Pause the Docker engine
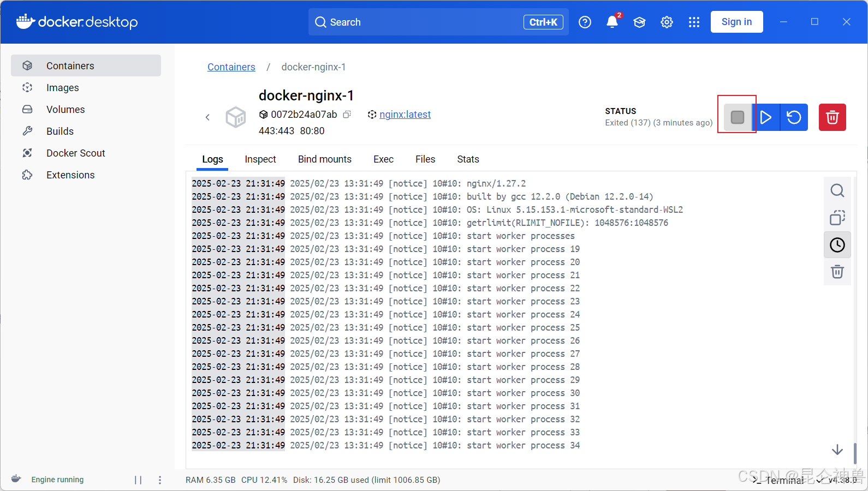 pyautogui.click(x=138, y=480)
